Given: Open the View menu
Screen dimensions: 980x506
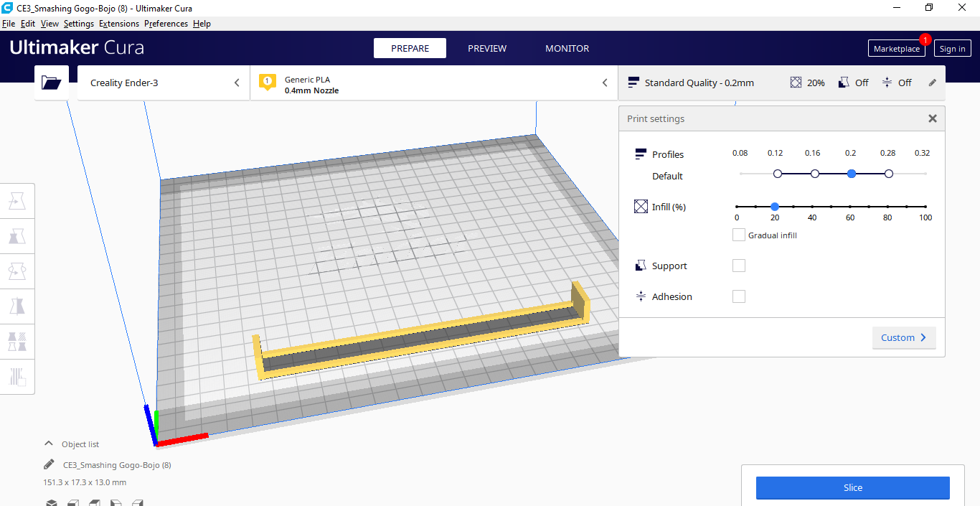Looking at the screenshot, I should coord(50,24).
